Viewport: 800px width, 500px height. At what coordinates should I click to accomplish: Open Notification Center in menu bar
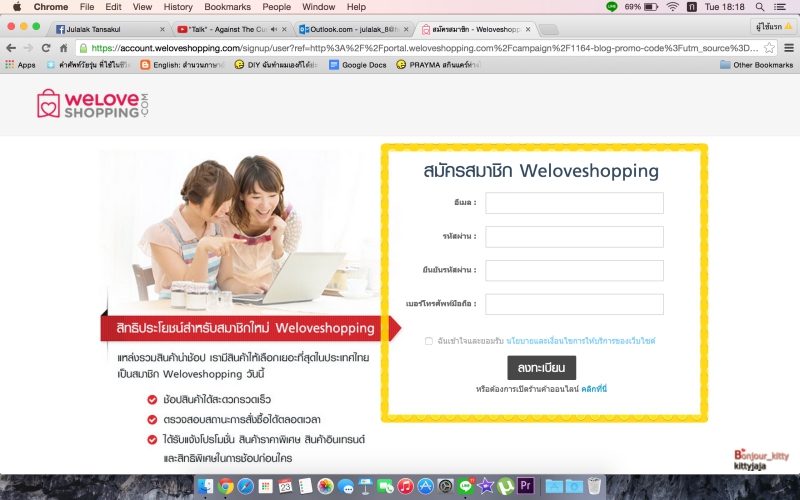(780, 7)
